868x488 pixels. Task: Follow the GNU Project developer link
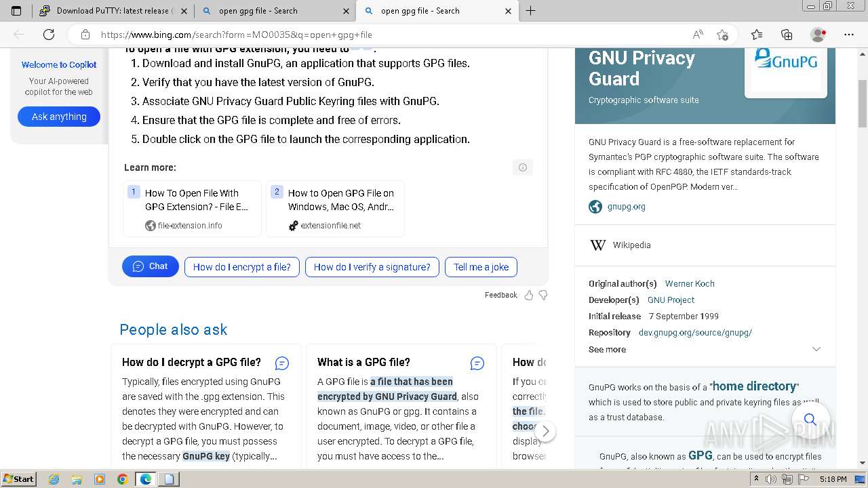coord(671,300)
